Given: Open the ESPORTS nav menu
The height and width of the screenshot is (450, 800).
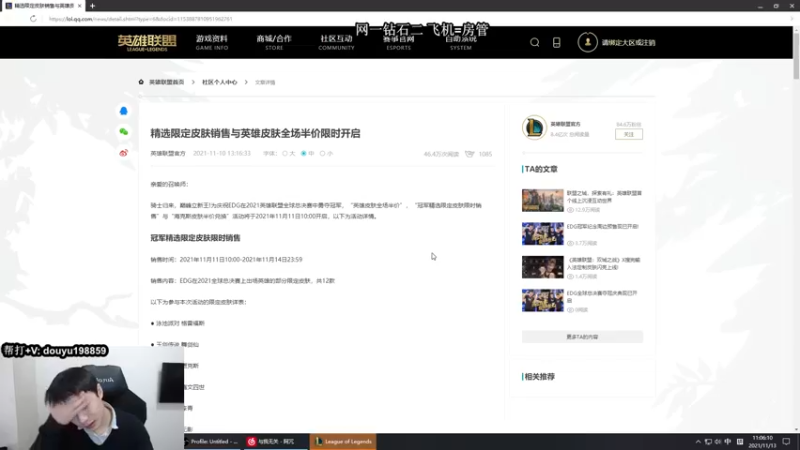Looking at the screenshot, I should pos(398,43).
